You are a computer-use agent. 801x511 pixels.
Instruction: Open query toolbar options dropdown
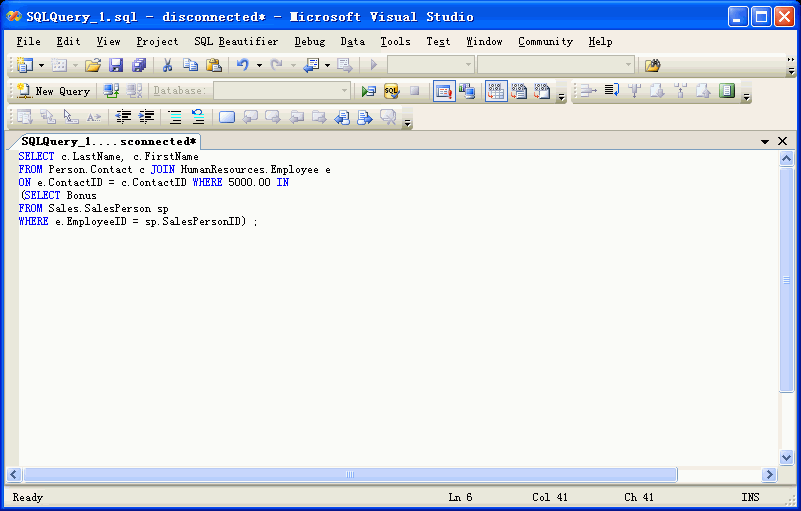[561, 97]
